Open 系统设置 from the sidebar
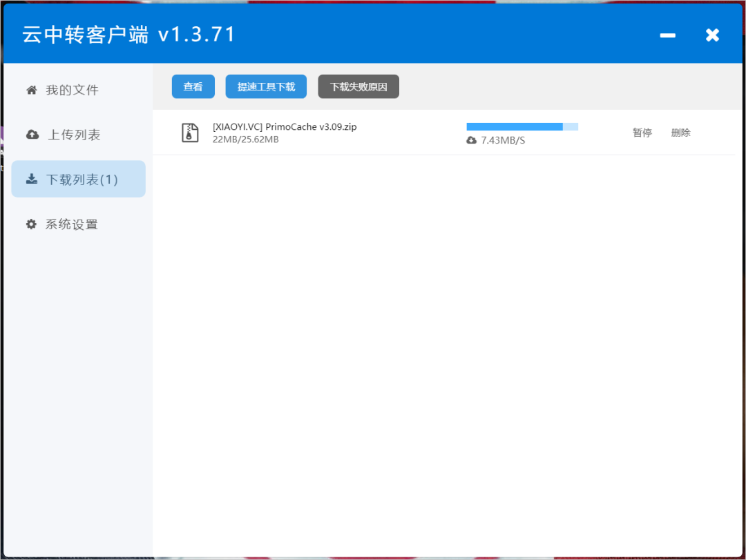746x560 pixels. (79, 224)
